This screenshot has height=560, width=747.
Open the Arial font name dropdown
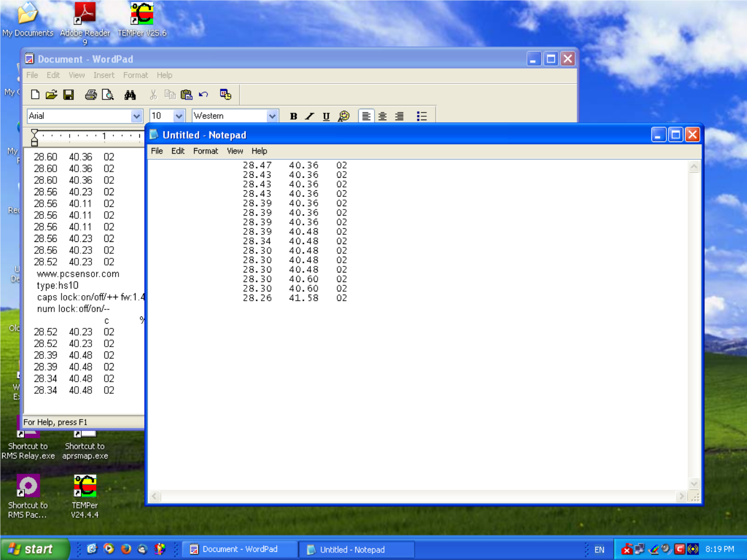[137, 116]
